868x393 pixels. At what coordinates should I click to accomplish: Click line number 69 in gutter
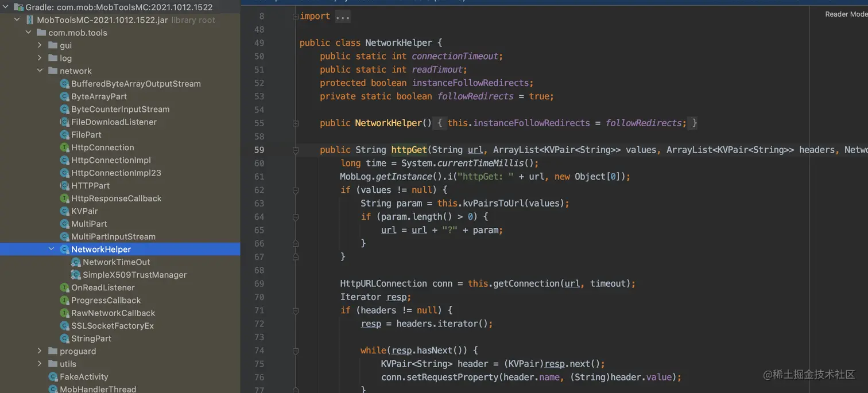pos(259,283)
